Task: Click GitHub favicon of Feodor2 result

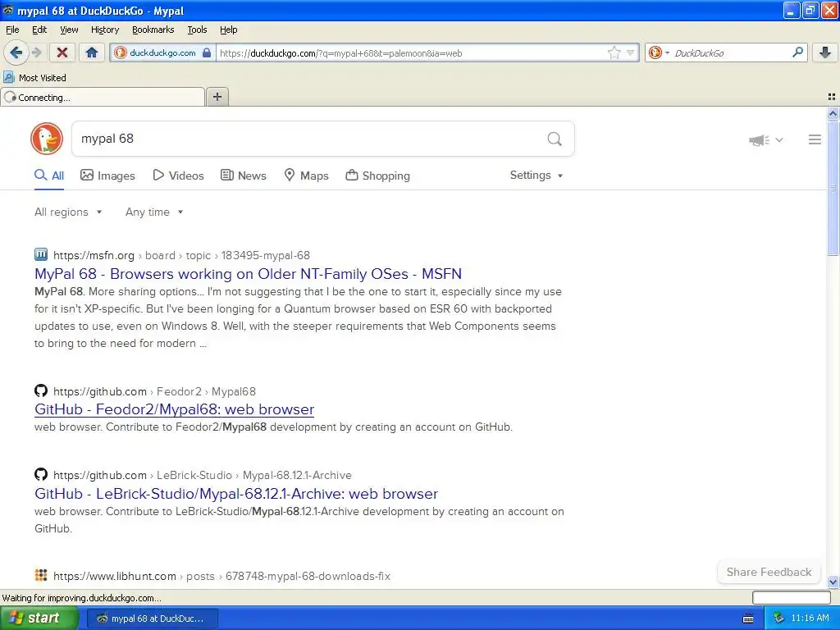Action: (x=41, y=390)
